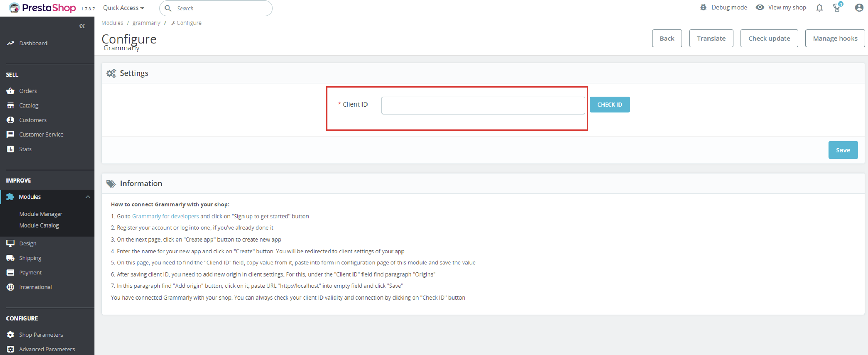Click the Manage hooks button
Image resolution: width=868 pixels, height=355 pixels.
(835, 38)
